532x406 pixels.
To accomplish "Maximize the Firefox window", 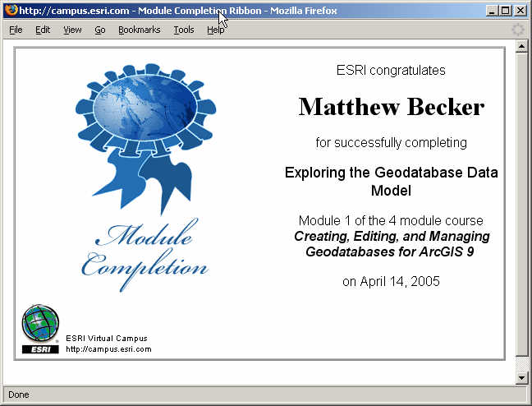I will pos(505,11).
